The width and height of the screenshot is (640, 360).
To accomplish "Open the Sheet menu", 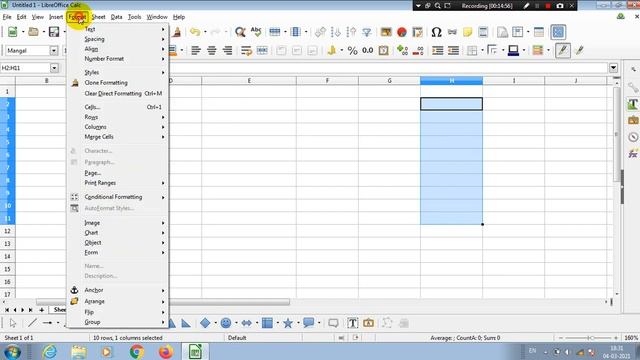I will pyautogui.click(x=98, y=17).
